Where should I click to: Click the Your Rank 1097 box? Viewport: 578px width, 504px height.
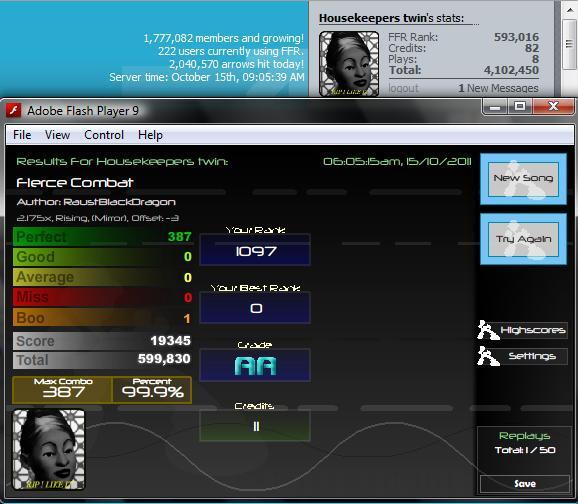pyautogui.click(x=255, y=250)
